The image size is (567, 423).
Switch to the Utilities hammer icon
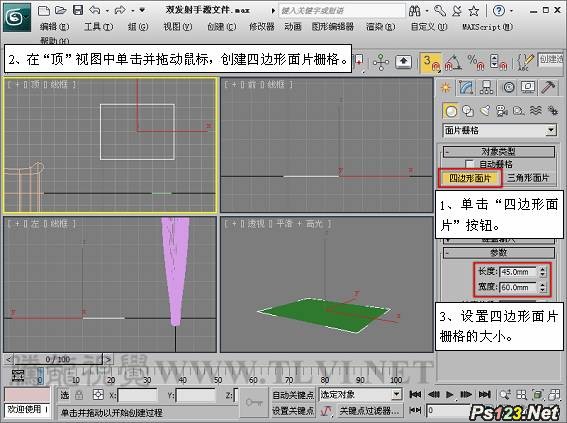549,87
